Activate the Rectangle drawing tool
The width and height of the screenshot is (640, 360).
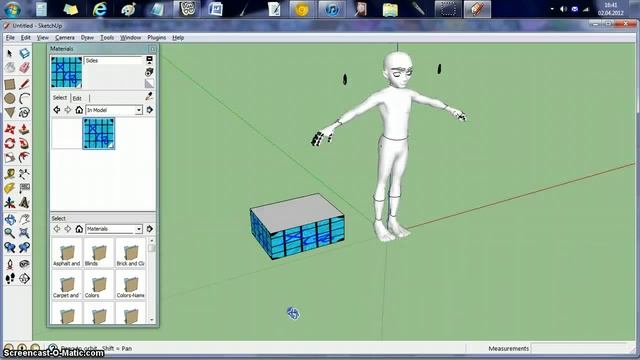click(x=10, y=84)
